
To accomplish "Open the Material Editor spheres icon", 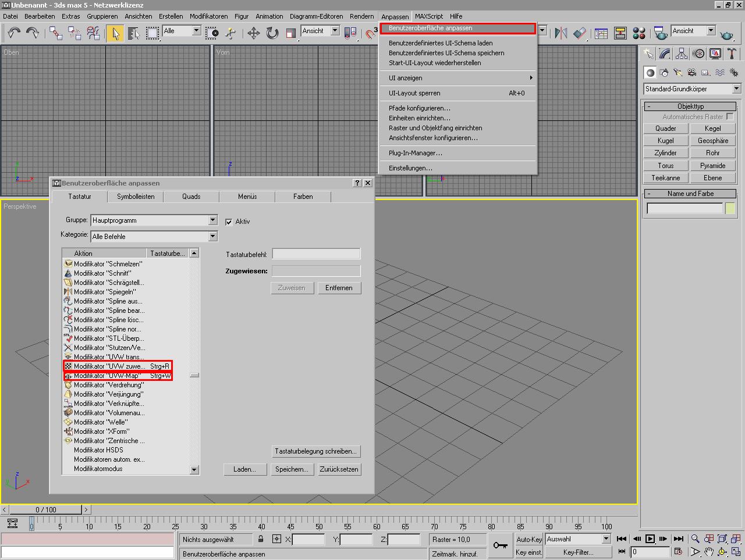I will [x=639, y=33].
